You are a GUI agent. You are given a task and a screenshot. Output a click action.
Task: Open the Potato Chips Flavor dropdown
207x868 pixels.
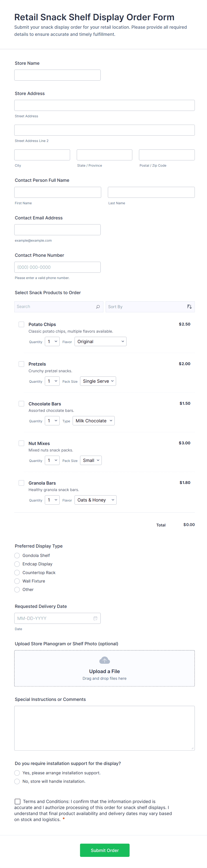coord(100,342)
